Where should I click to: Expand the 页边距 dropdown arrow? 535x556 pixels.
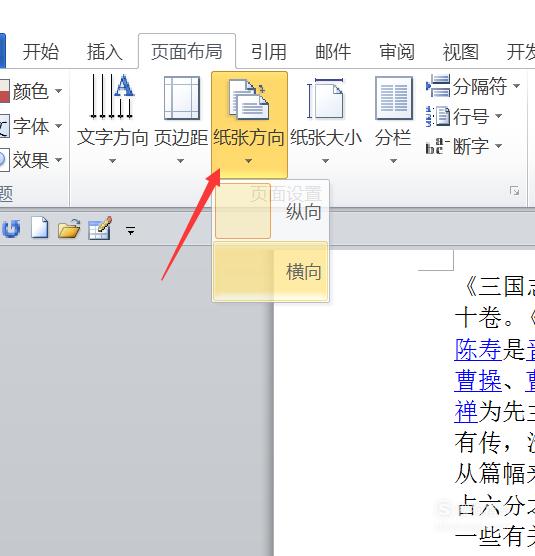pos(180,161)
